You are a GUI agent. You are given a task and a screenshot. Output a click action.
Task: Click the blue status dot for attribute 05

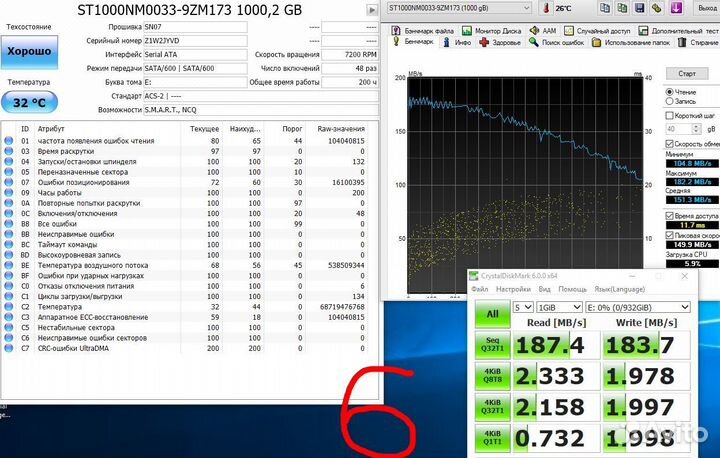click(x=8, y=172)
